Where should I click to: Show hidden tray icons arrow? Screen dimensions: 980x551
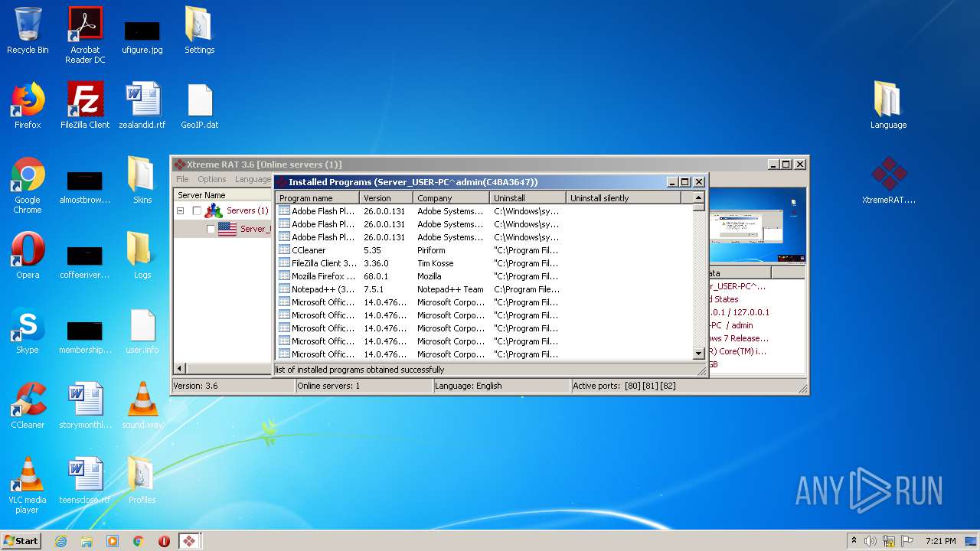pos(854,540)
